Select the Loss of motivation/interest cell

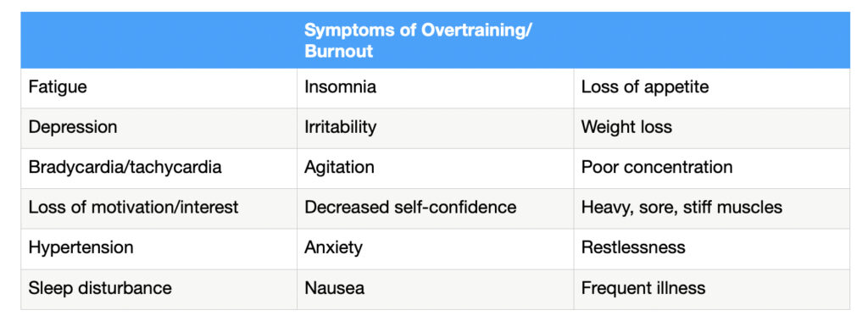pos(159,208)
